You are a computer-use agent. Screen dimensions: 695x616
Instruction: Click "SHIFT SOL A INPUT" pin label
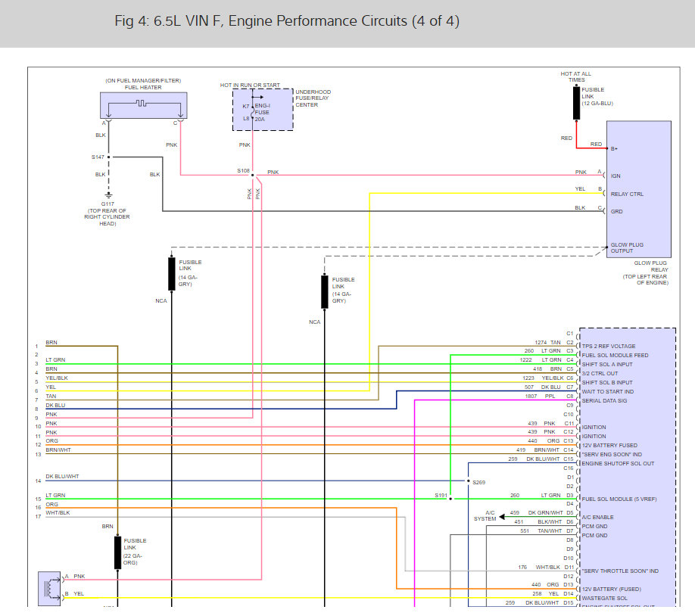tap(606, 364)
